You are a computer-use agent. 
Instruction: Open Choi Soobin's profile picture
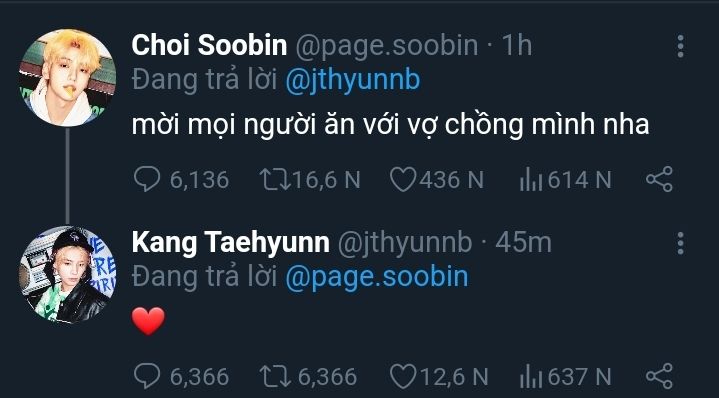[x=67, y=78]
